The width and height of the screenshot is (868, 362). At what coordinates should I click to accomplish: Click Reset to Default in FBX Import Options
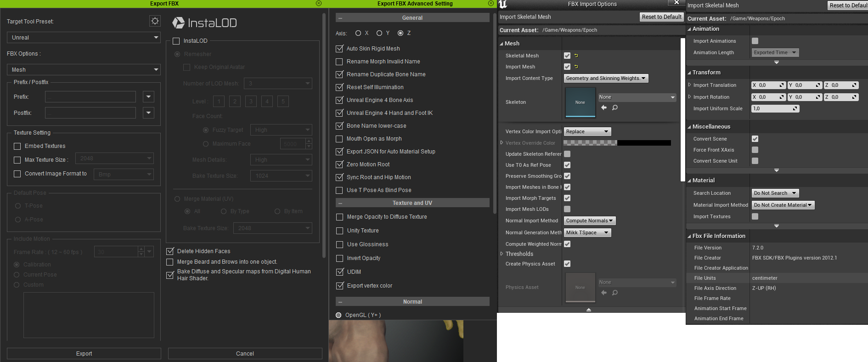coord(661,17)
